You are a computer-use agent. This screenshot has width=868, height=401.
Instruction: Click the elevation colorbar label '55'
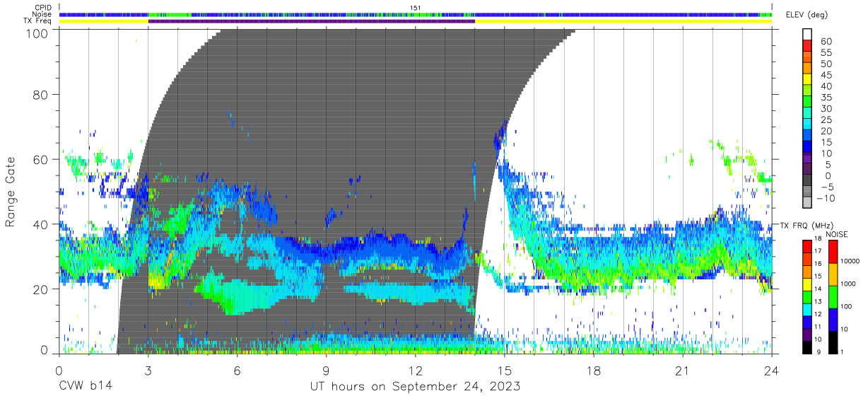[826, 53]
